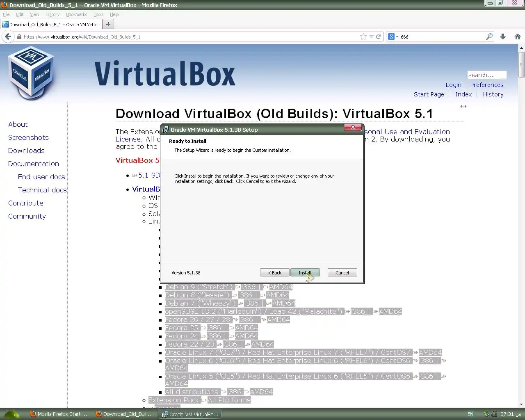Viewport: 525px width, 420px height.
Task: Switch to Download_Old_Buil... taskbar item
Action: tap(124, 414)
